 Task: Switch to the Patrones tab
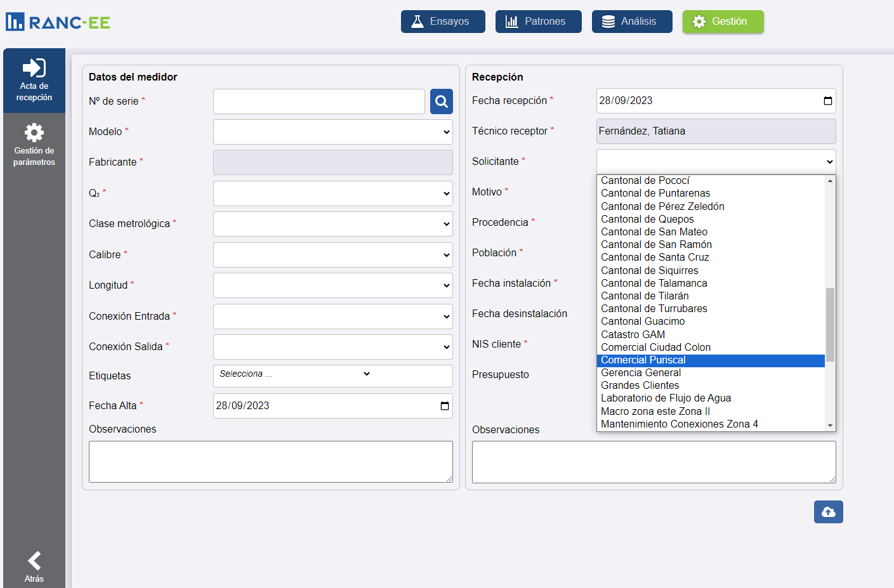pos(538,22)
